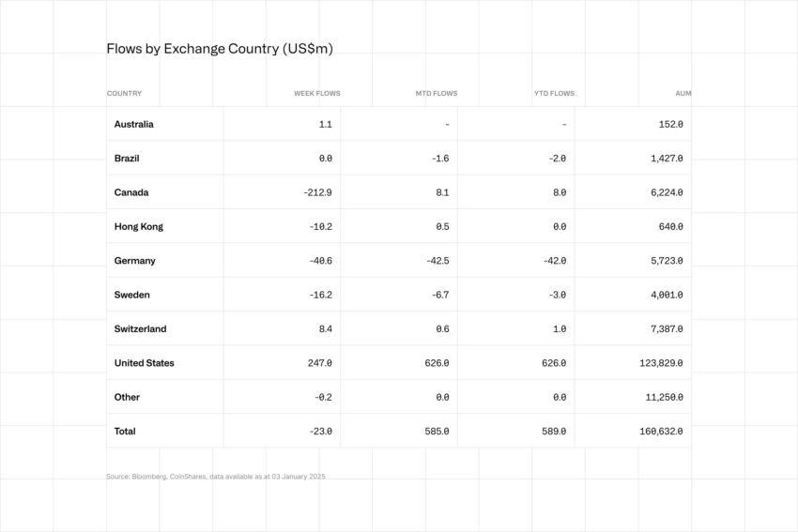Select the Switzerland row label
The image size is (798, 532).
pos(140,329)
